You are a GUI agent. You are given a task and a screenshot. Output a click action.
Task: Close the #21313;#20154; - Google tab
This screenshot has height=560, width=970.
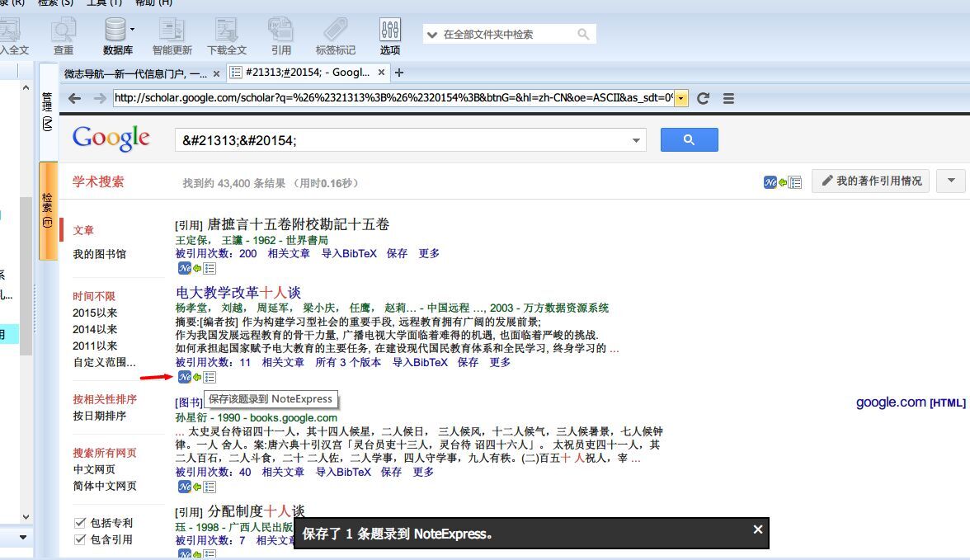click(x=382, y=73)
